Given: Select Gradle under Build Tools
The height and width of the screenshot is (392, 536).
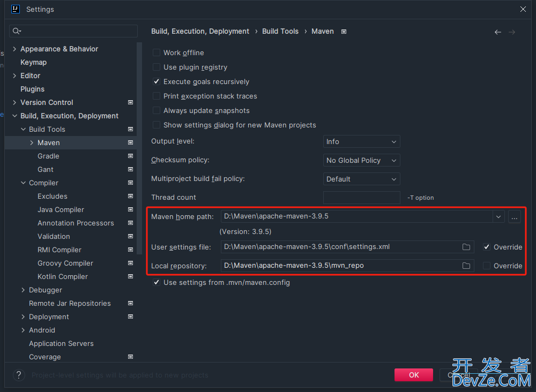Looking at the screenshot, I should [x=48, y=156].
